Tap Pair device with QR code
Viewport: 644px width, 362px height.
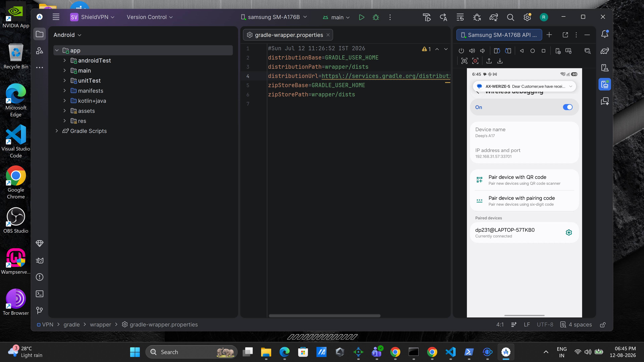pos(524,180)
